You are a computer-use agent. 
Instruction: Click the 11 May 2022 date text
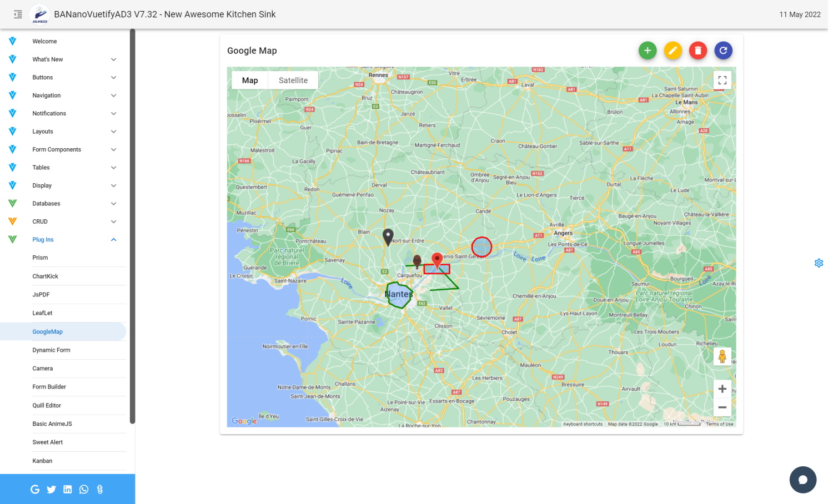[x=800, y=14]
